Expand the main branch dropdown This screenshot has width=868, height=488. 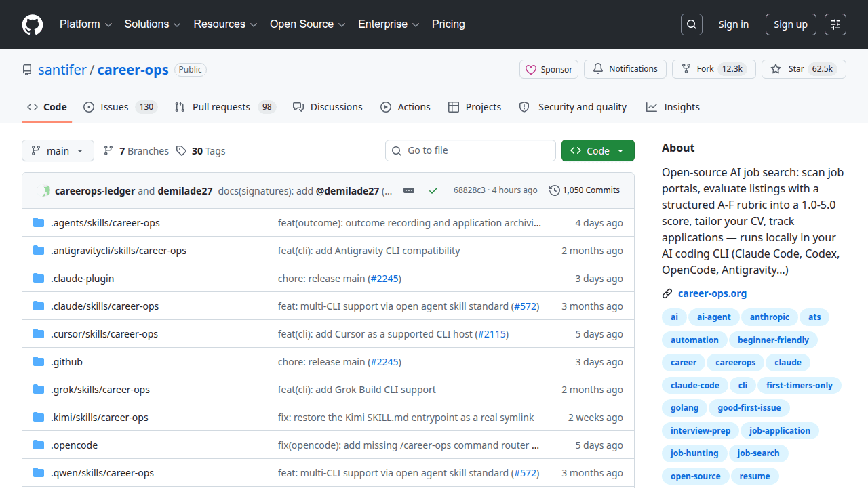coord(58,150)
